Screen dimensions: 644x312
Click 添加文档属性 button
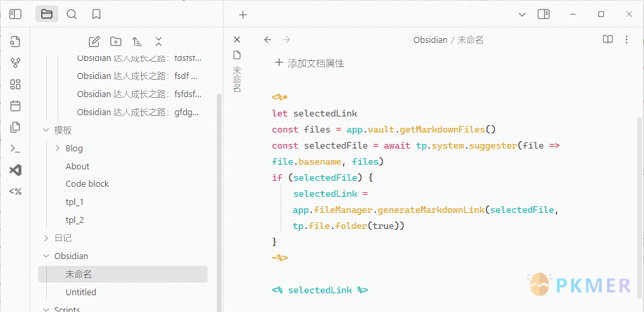click(309, 63)
